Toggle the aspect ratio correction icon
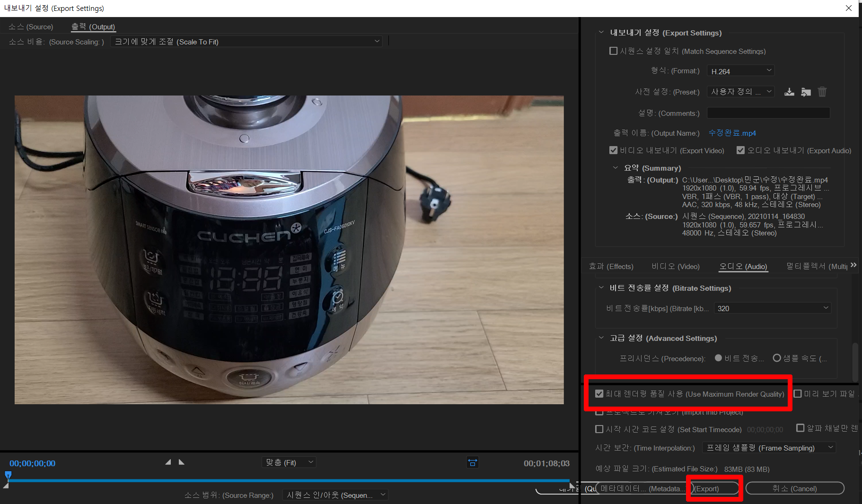Viewport: 862px width, 504px height. coord(472,462)
